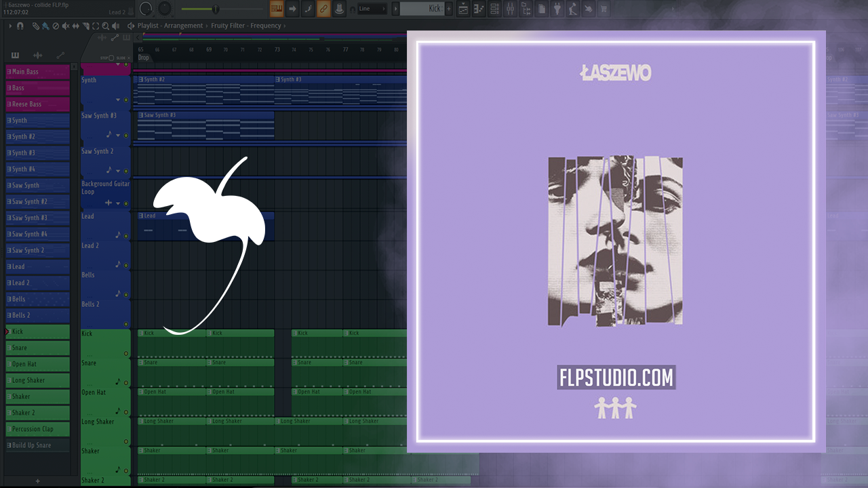The width and height of the screenshot is (868, 488).
Task: Select the Percussion Clap pattern
Action: click(x=38, y=429)
